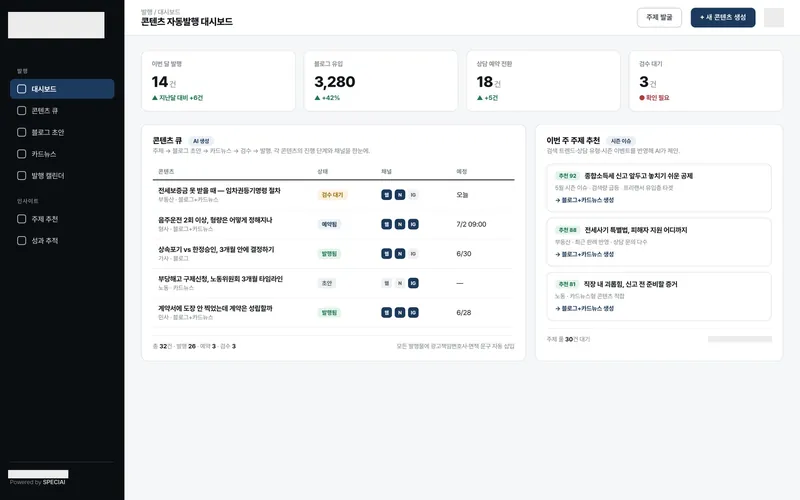Open row 부당해고 구제신청, 노동위원회 3개월 타임라인
The image size is (800, 500).
333,283
